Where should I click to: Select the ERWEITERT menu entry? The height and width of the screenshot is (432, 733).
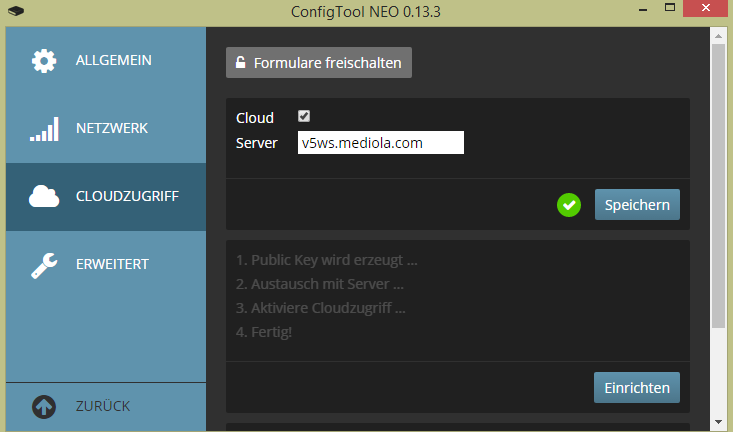(x=112, y=264)
